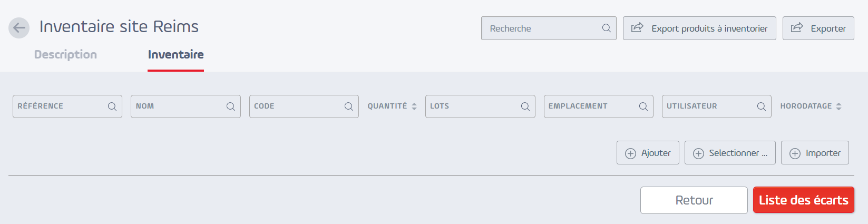Focus the Recherche search field
868x224 pixels.
(549, 28)
